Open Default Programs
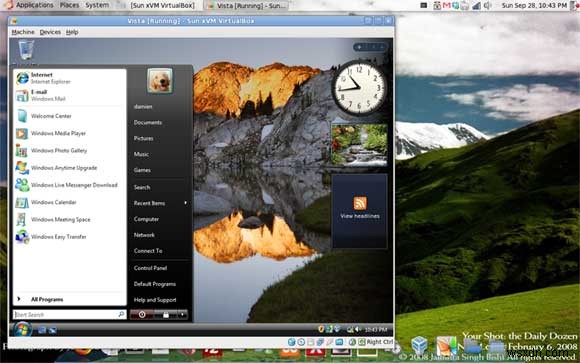The height and width of the screenshot is (363, 580). tap(155, 284)
